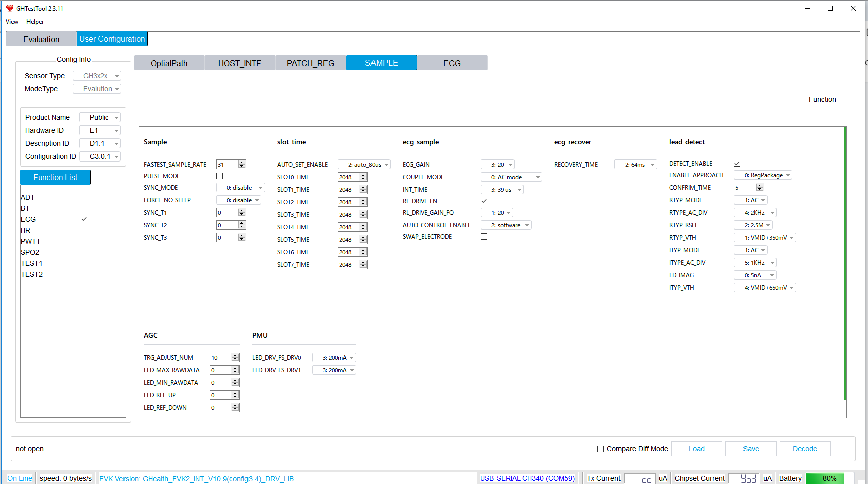Viewport: 868px width, 484px height.
Task: Open the RECOVERY_TIME dropdown
Action: [636, 165]
